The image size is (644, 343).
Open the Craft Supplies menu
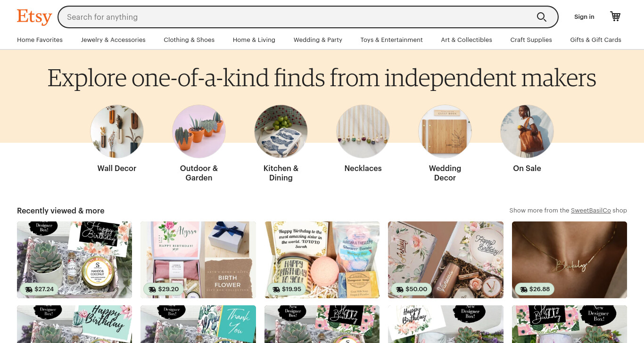(531, 40)
